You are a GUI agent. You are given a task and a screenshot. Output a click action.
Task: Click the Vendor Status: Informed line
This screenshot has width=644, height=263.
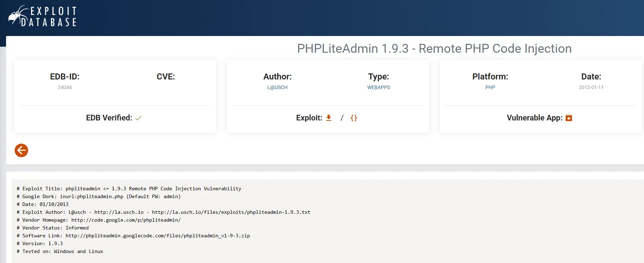(53, 228)
